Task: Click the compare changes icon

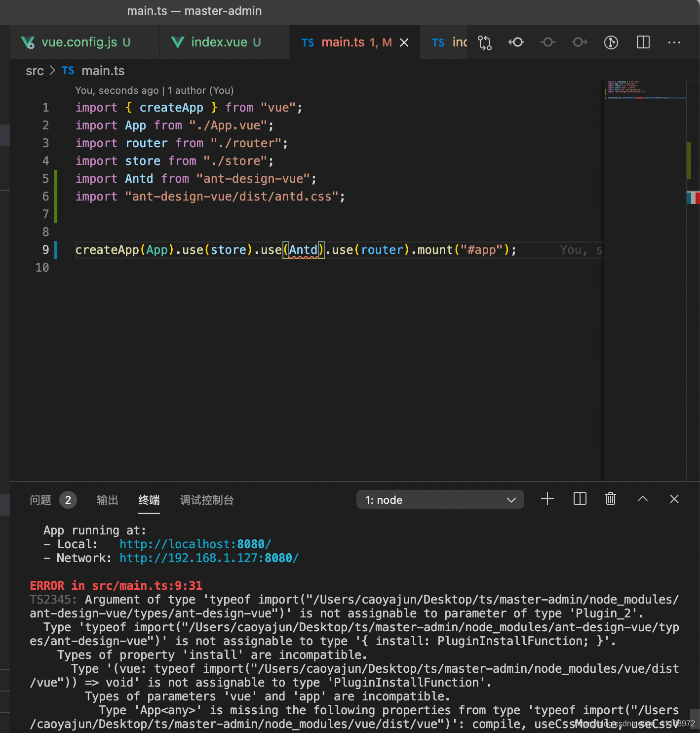Action: (485, 43)
